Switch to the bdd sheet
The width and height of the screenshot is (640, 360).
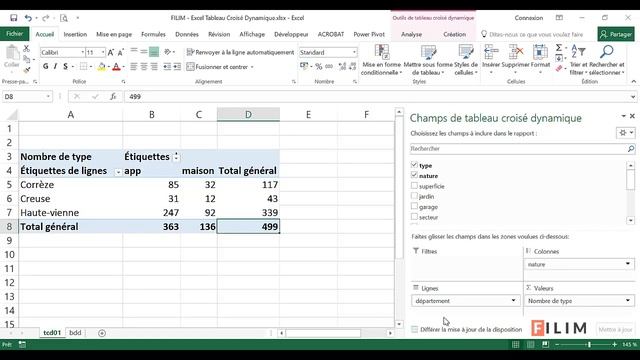tap(75, 333)
